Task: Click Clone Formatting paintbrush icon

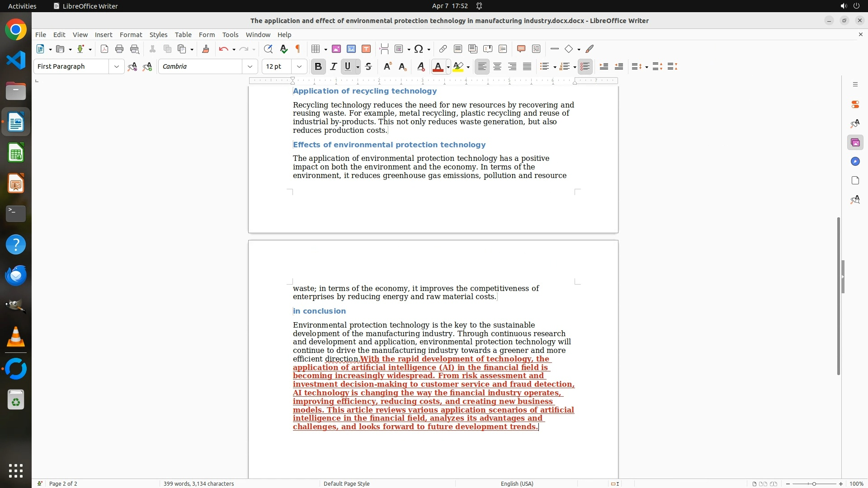Action: (206, 49)
